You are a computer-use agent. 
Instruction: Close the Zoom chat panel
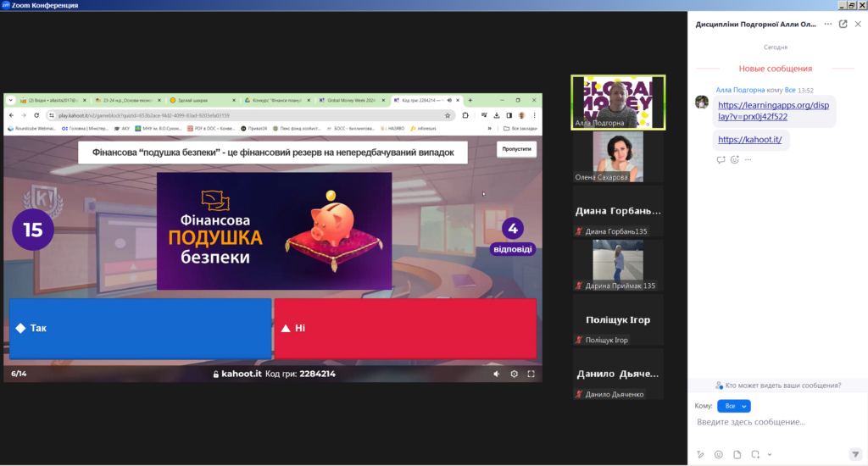[858, 24]
